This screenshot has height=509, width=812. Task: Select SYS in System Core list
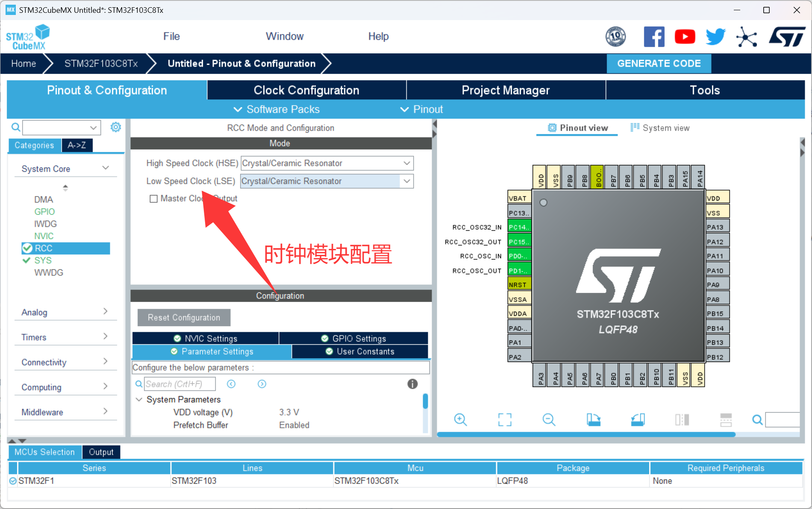(x=43, y=260)
